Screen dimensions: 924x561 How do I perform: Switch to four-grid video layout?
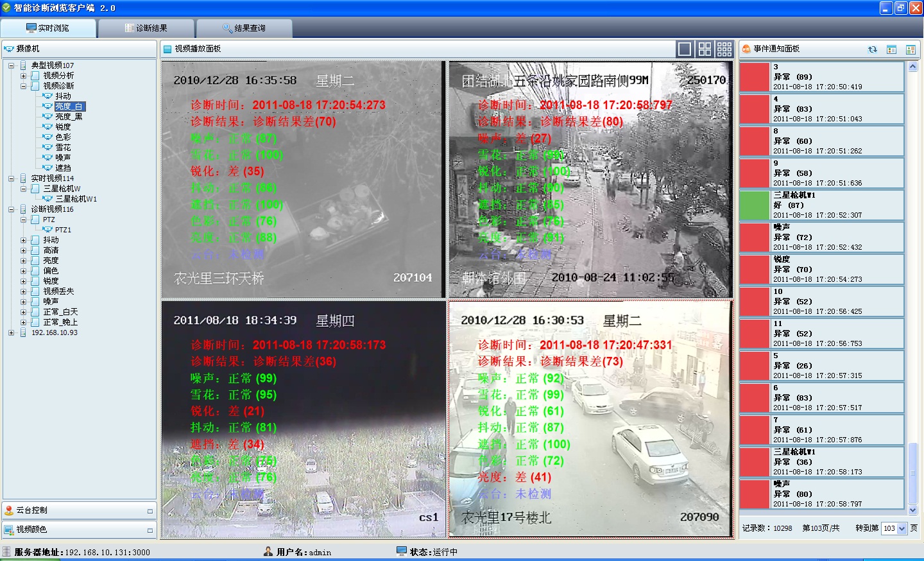(x=705, y=49)
